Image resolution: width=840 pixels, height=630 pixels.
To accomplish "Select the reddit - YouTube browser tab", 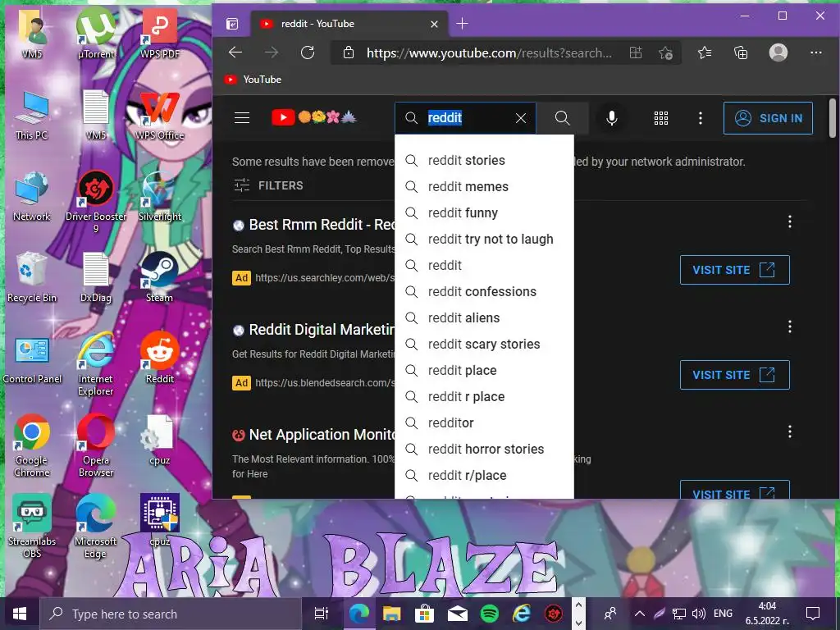I will pyautogui.click(x=349, y=24).
